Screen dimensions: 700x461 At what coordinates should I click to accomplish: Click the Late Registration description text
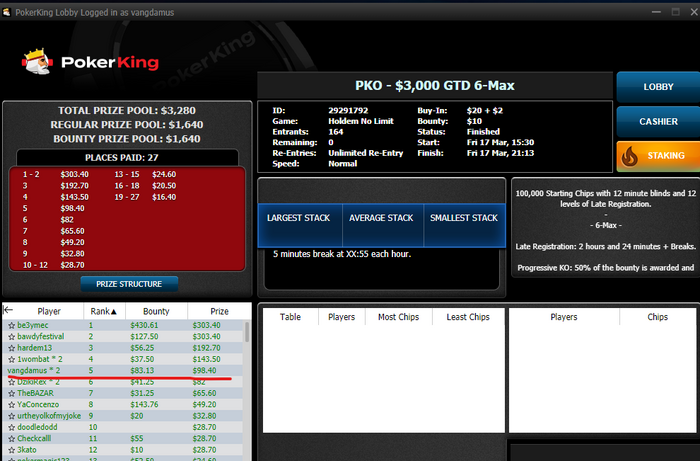(x=605, y=246)
